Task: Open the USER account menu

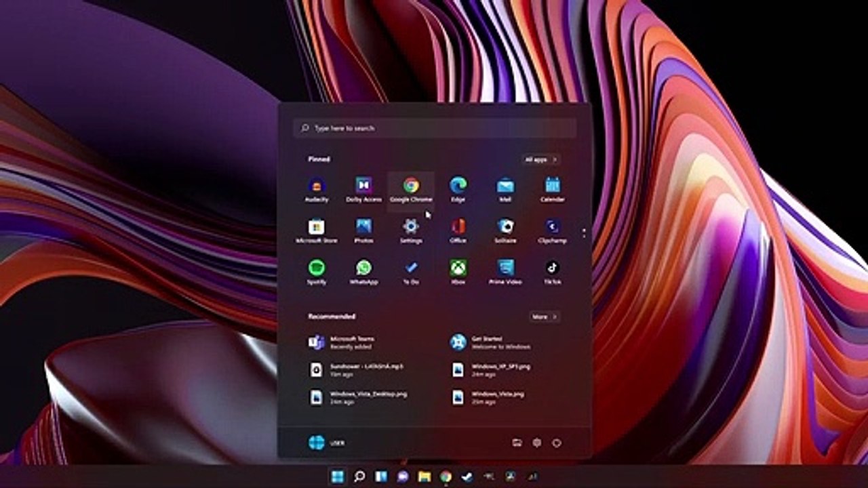Action: point(326,443)
